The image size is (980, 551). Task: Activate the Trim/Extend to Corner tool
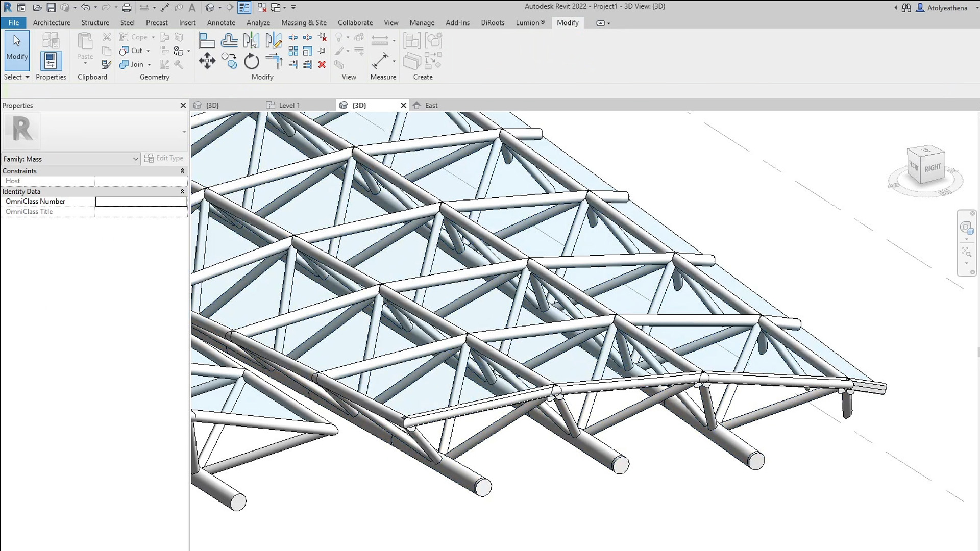[274, 61]
